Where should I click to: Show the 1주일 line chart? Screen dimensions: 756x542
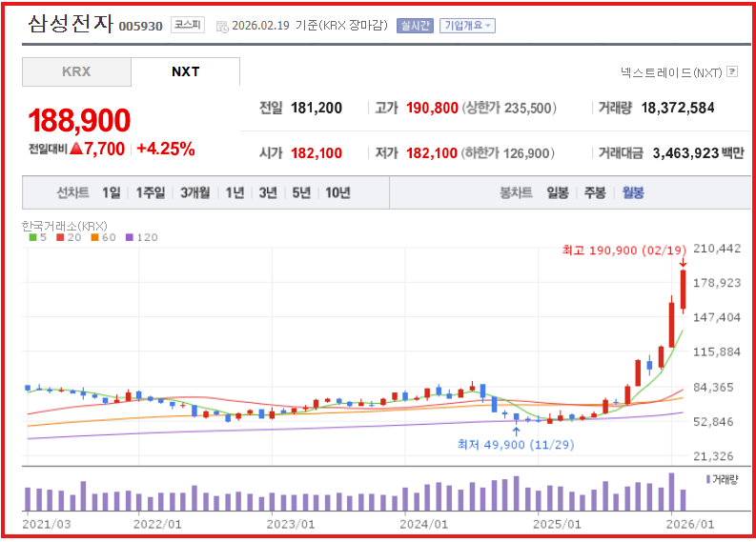150,192
